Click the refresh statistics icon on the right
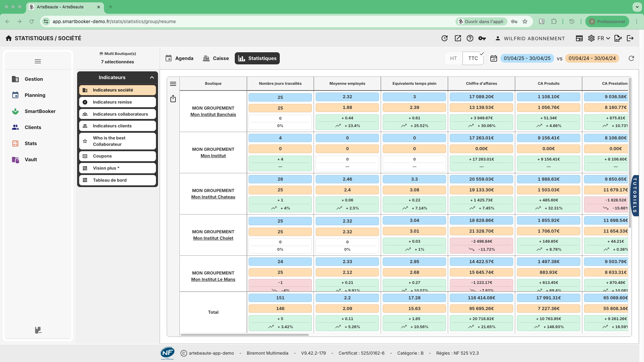This screenshot has height=362, width=644. click(631, 58)
